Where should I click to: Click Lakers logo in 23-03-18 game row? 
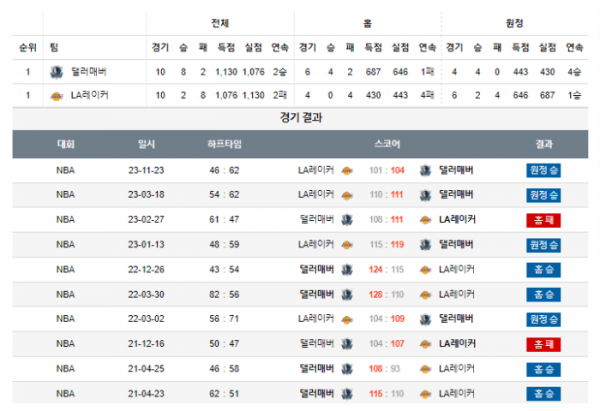[347, 196]
